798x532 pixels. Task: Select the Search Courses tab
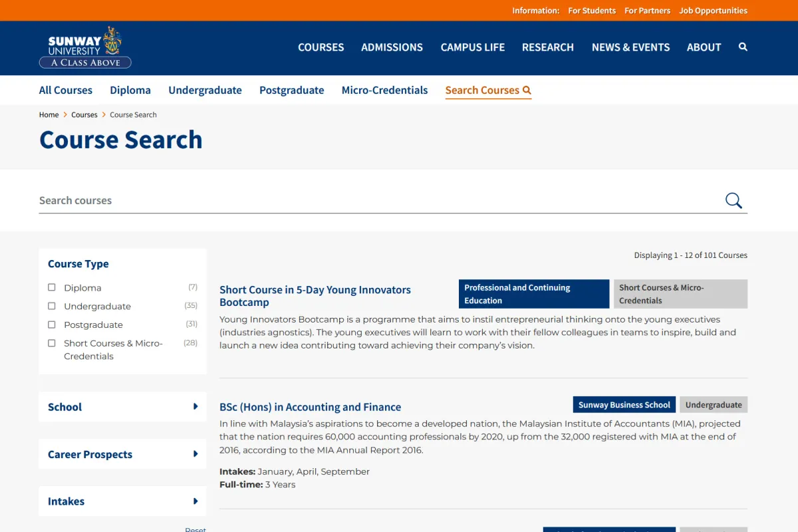click(x=488, y=90)
